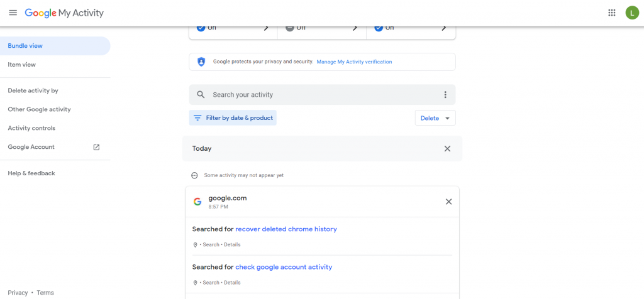
Task: Open the middle activity control marked Off
Action: point(321,29)
